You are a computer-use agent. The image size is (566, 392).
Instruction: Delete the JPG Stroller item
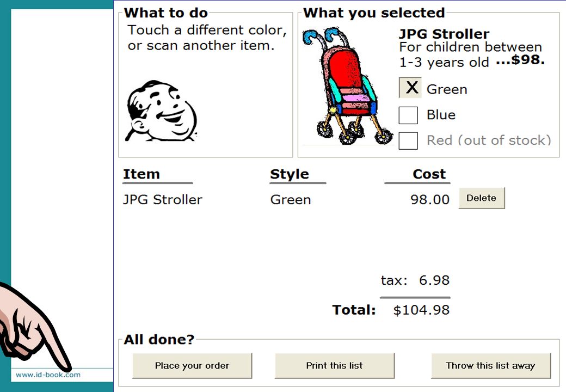[x=482, y=198]
